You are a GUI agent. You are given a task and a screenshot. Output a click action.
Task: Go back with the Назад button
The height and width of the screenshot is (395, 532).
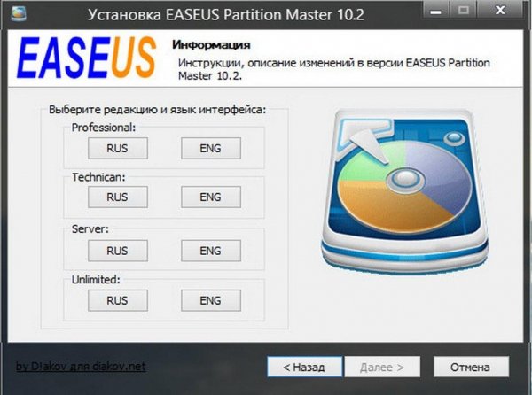[305, 367]
